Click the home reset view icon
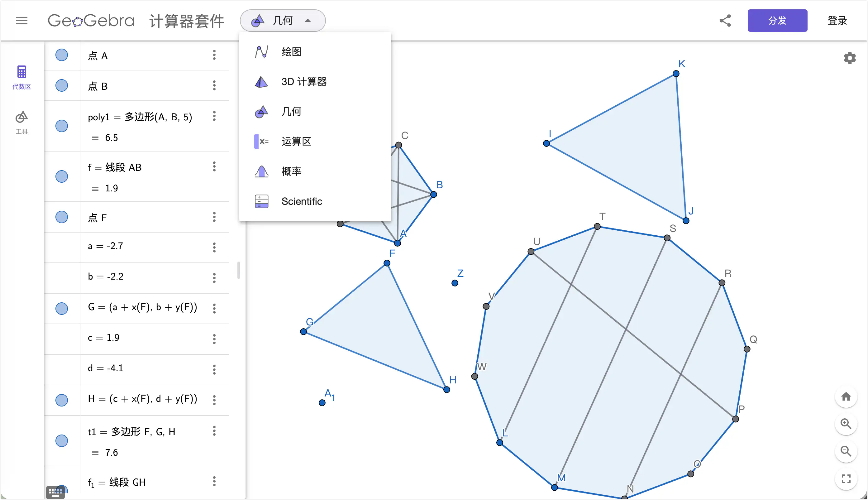The image size is (868, 500). click(846, 397)
